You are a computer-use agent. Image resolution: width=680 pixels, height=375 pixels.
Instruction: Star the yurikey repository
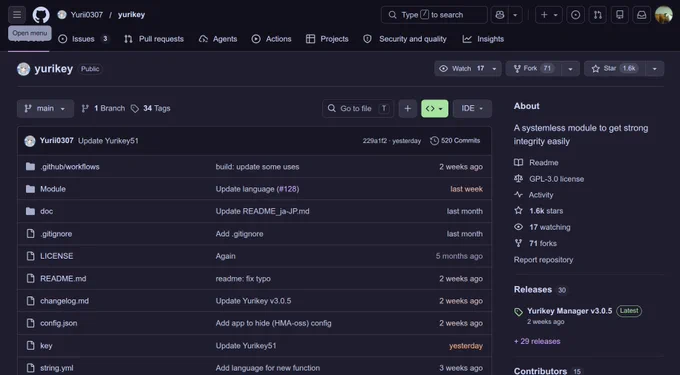pos(615,68)
